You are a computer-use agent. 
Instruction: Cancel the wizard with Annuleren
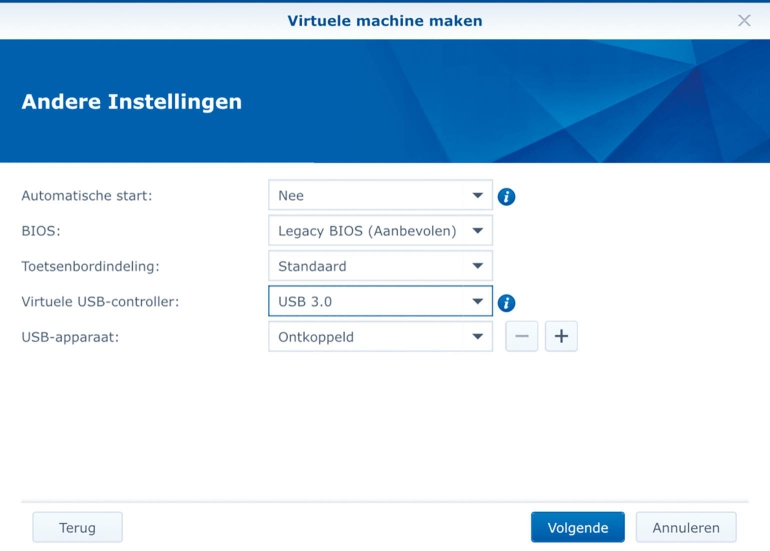click(x=685, y=527)
